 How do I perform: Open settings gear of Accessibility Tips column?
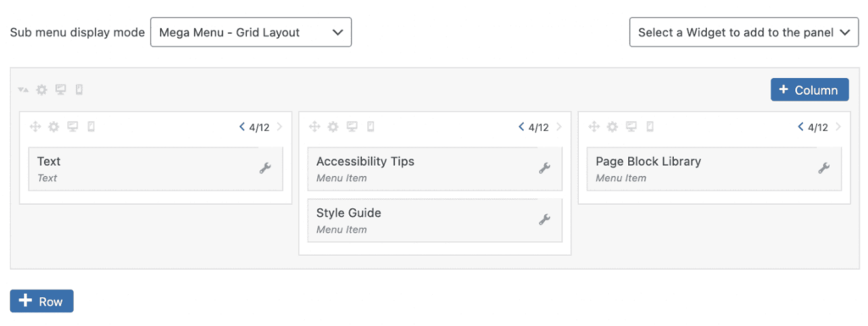pos(332,127)
